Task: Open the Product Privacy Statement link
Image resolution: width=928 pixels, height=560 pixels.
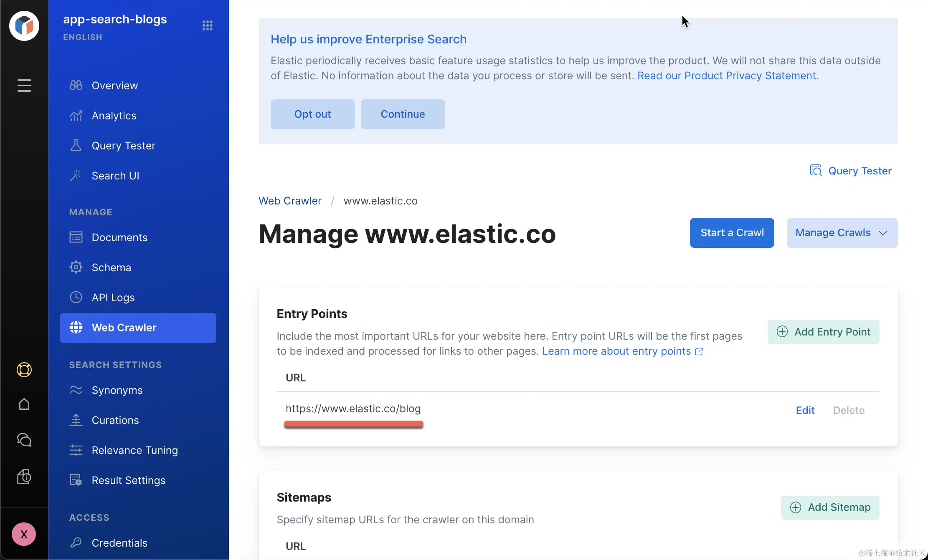Action: [x=727, y=76]
